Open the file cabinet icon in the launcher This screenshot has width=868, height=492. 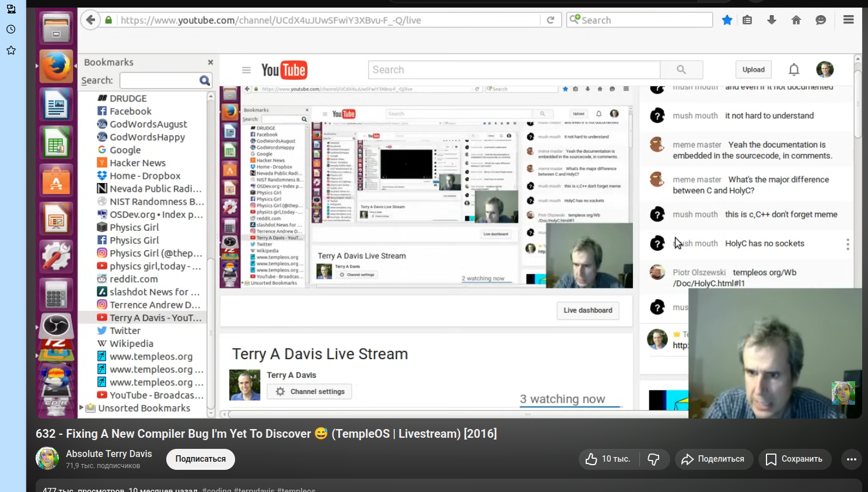point(56,27)
